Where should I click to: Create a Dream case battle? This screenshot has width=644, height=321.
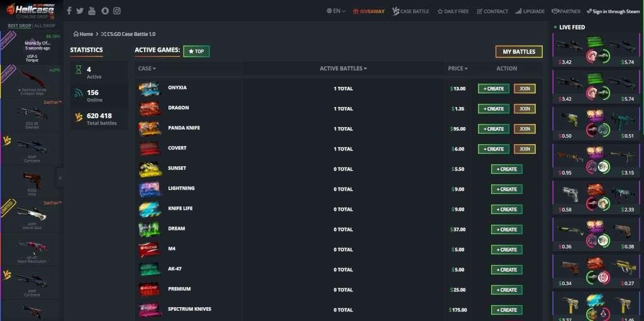coord(506,230)
